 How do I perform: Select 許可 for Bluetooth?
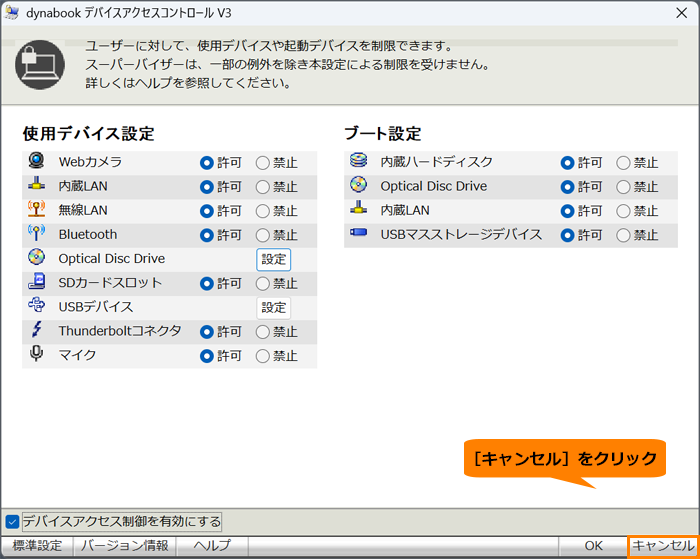click(207, 235)
